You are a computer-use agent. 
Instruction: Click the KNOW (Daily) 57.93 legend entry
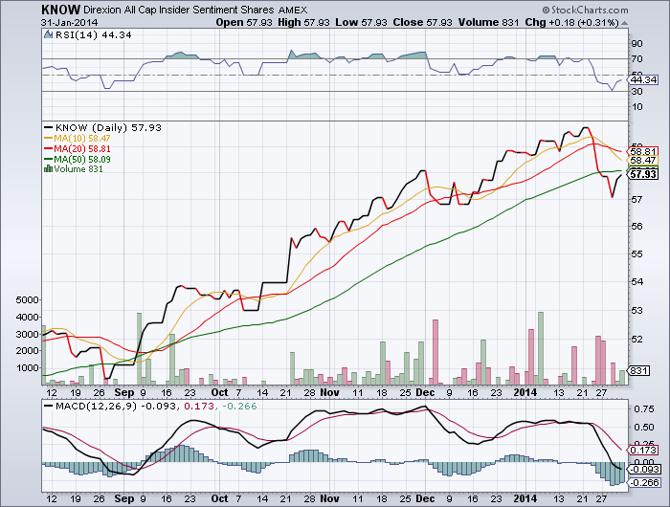coord(109,128)
